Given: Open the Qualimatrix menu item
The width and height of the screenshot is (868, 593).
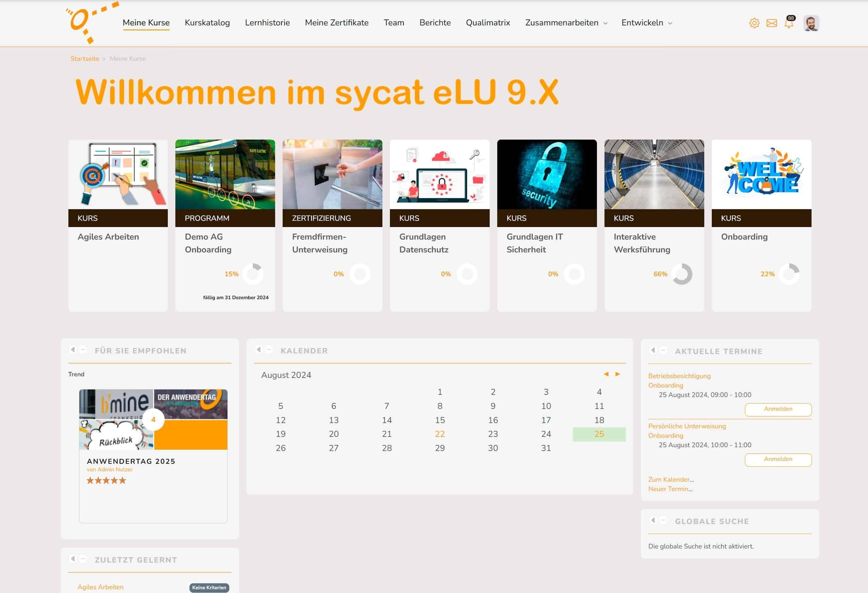Looking at the screenshot, I should 488,23.
